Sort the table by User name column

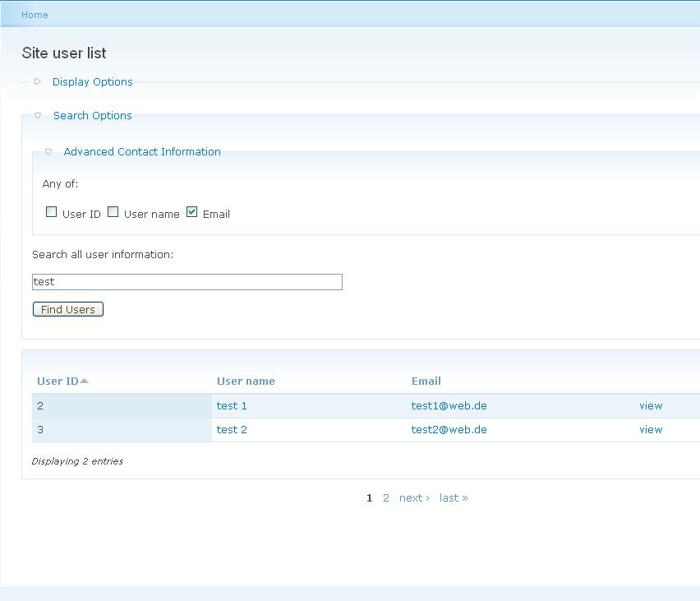click(246, 381)
